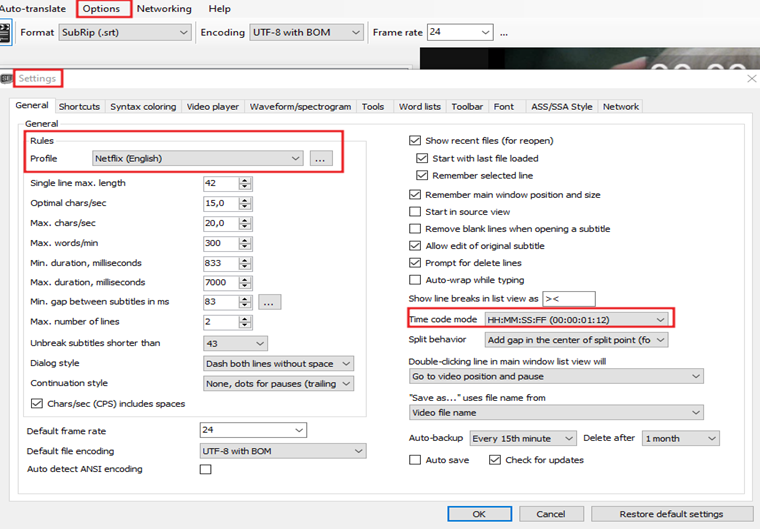Click the Min. gap between subtitles stepper
The height and width of the screenshot is (529, 760).
tap(245, 302)
